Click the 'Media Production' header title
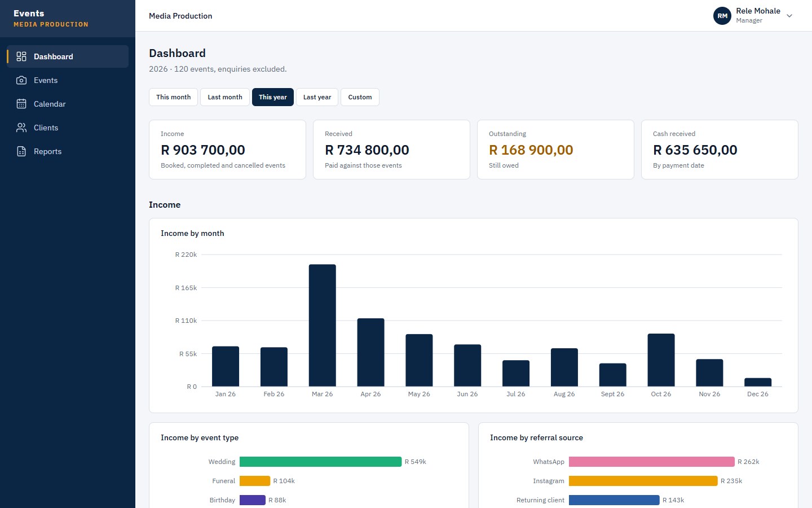The width and height of the screenshot is (812, 508). pos(180,16)
